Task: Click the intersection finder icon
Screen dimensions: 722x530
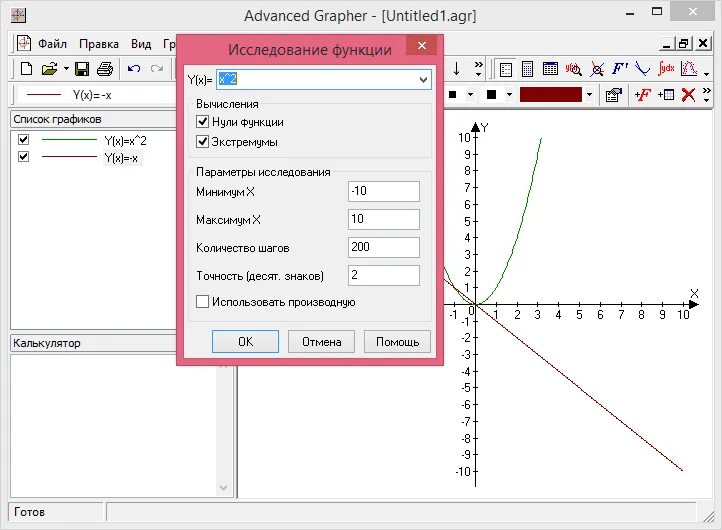Action: (x=597, y=69)
